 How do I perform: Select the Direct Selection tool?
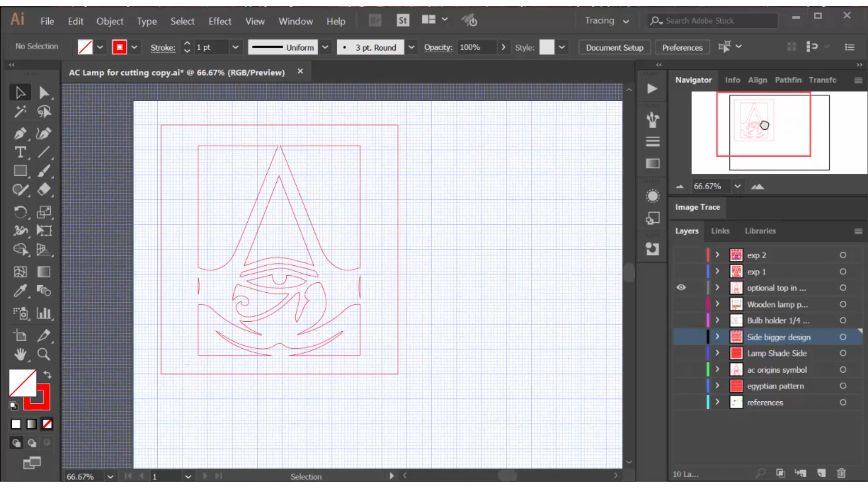(x=44, y=93)
